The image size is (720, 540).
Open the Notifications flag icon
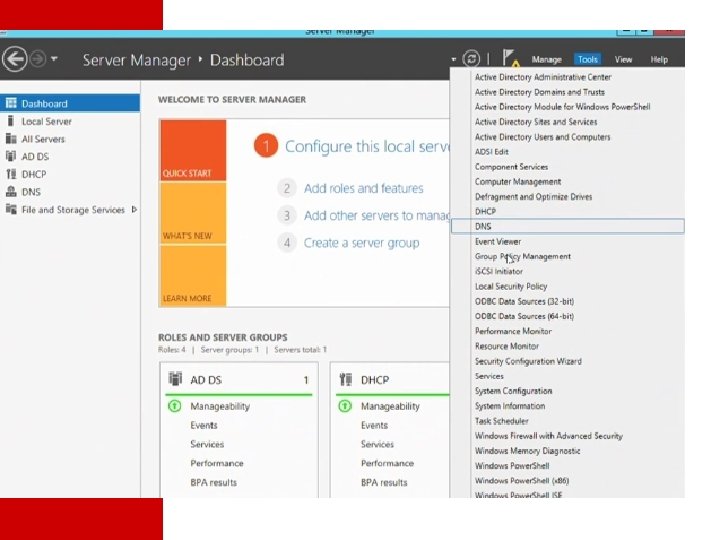(510, 58)
